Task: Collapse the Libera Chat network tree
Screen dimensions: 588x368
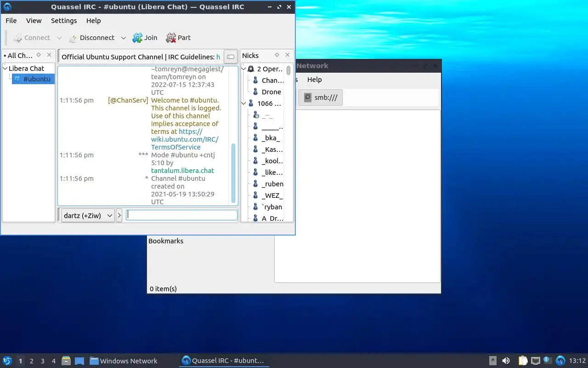Action: pyautogui.click(x=6, y=69)
